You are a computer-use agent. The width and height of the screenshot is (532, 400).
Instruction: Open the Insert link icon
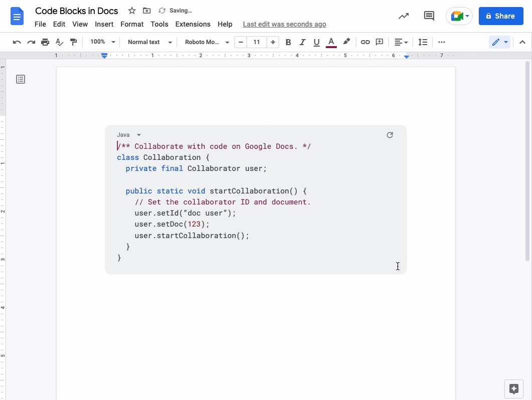pyautogui.click(x=365, y=42)
